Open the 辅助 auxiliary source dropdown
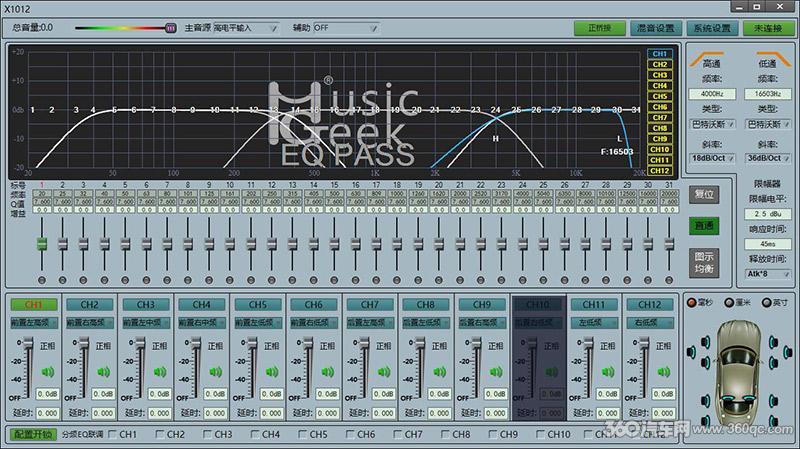Screen dimensions: 800x449 pyautogui.click(x=346, y=28)
